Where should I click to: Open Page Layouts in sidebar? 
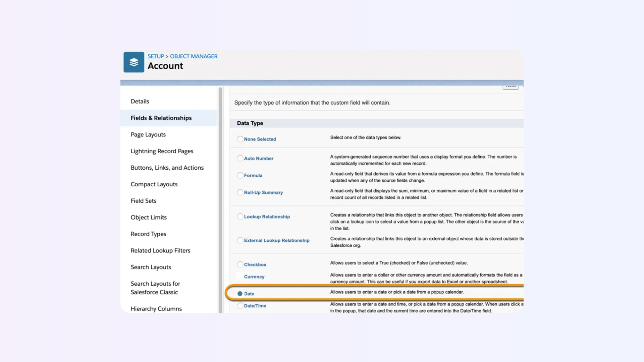(x=148, y=134)
